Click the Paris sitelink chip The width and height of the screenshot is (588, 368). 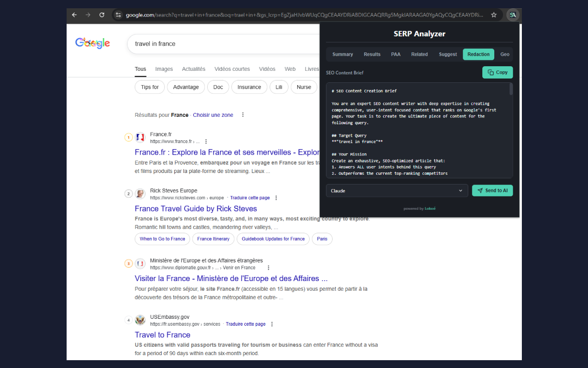pyautogui.click(x=322, y=239)
